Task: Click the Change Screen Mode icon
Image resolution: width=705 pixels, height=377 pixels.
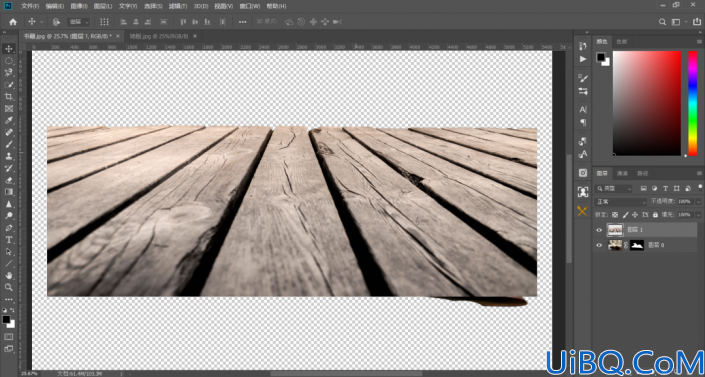Action: [x=9, y=349]
